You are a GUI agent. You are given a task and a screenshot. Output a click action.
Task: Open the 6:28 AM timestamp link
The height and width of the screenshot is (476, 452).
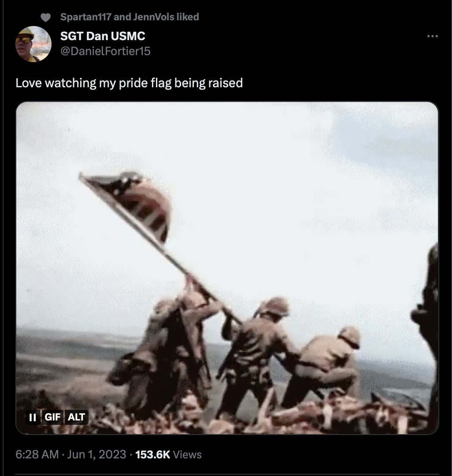[x=37, y=454]
